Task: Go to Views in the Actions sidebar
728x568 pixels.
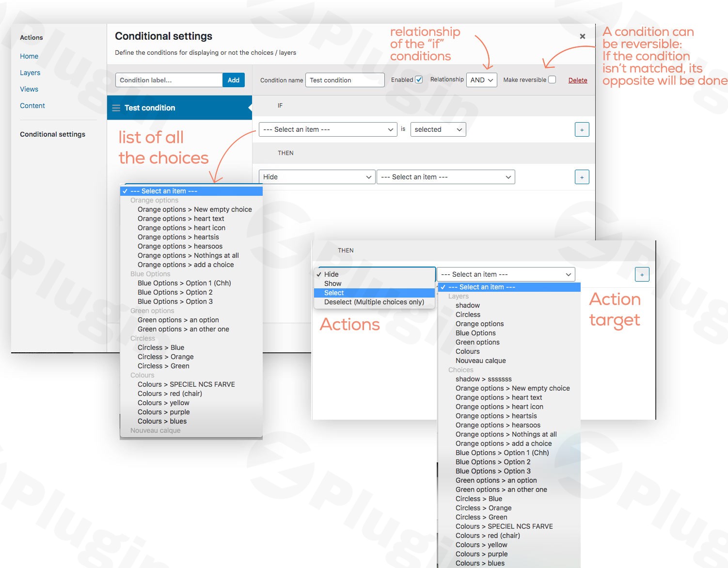Action: pyautogui.click(x=29, y=89)
